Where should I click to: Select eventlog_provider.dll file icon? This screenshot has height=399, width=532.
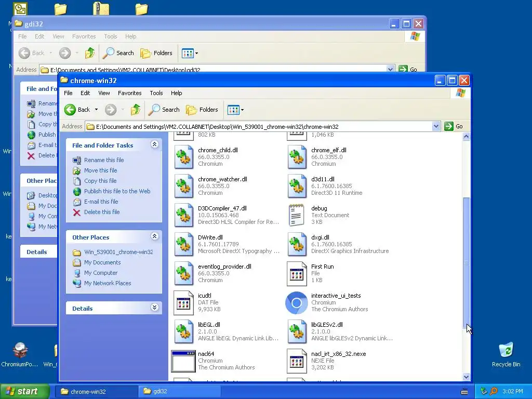pyautogui.click(x=184, y=273)
